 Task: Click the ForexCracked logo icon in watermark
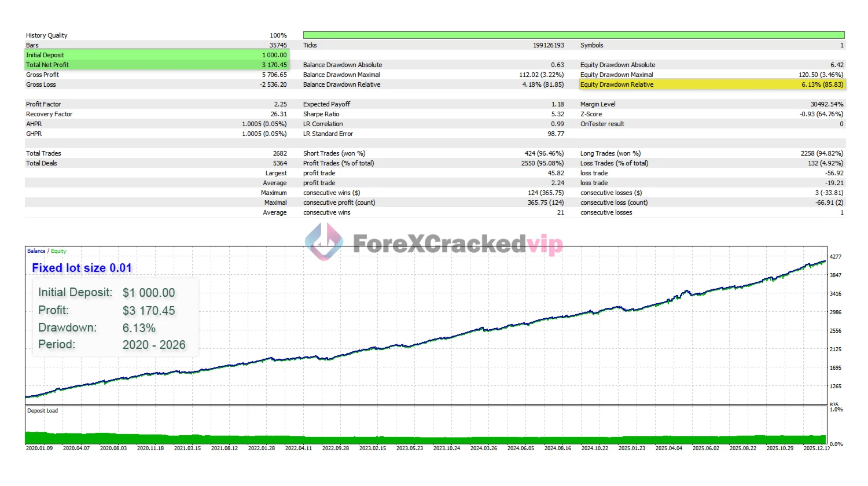click(x=324, y=241)
